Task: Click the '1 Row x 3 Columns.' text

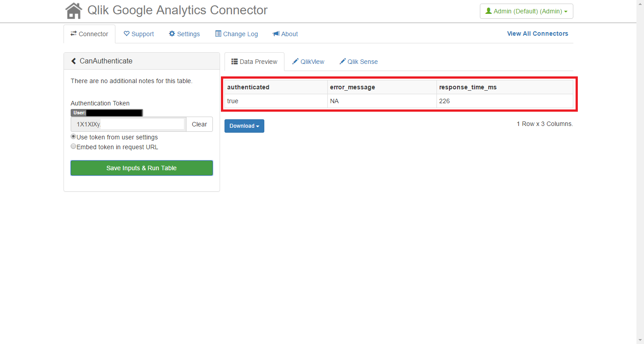Action: point(545,124)
